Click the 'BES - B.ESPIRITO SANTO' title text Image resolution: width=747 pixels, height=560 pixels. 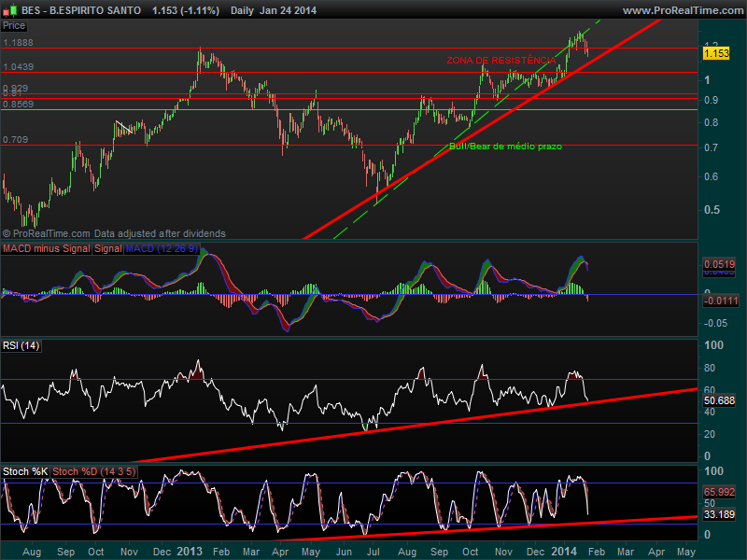pos(81,10)
